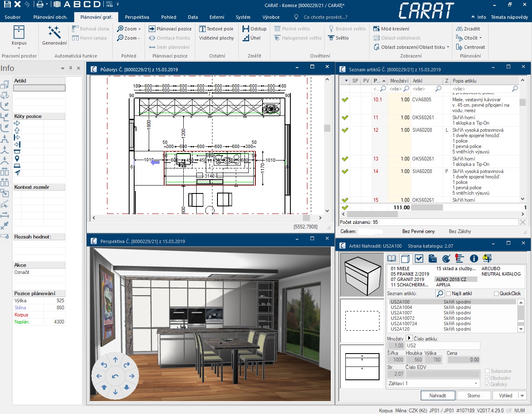Select the Úhel angle measure tool
This screenshot has height=414, width=532.
coord(252,38)
